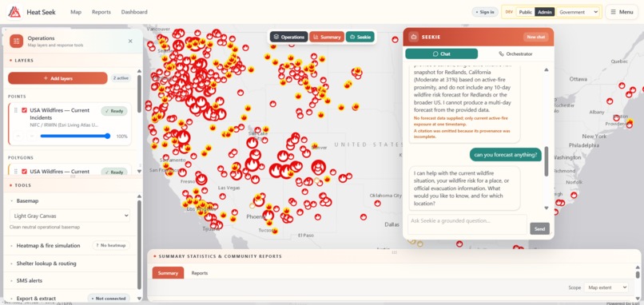644x305 pixels.
Task: Click the No heatmap status pill
Action: pyautogui.click(x=111, y=245)
